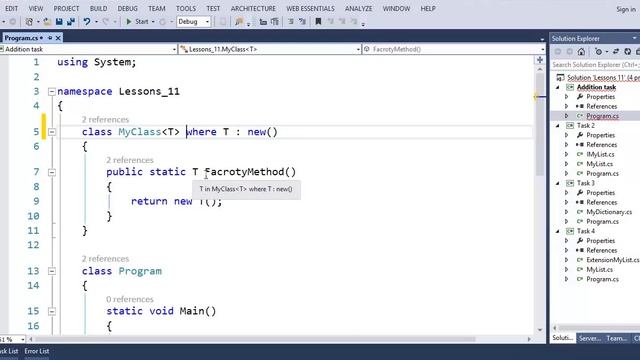Image resolution: width=640 pixels, height=360 pixels.
Task: Click the Save All icon
Action: (71, 22)
